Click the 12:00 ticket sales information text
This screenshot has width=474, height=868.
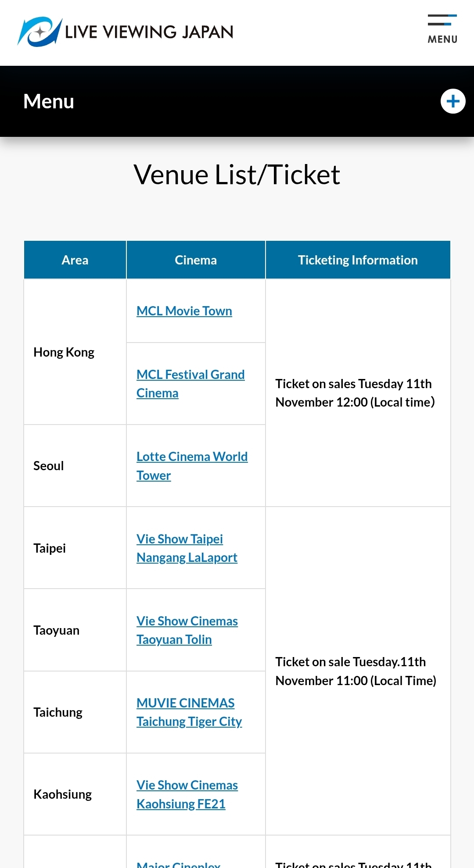click(355, 393)
